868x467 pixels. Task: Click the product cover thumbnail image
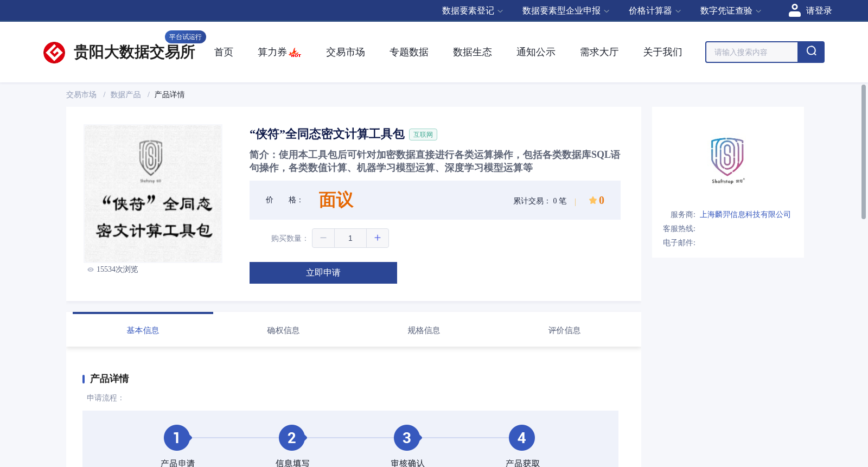153,194
